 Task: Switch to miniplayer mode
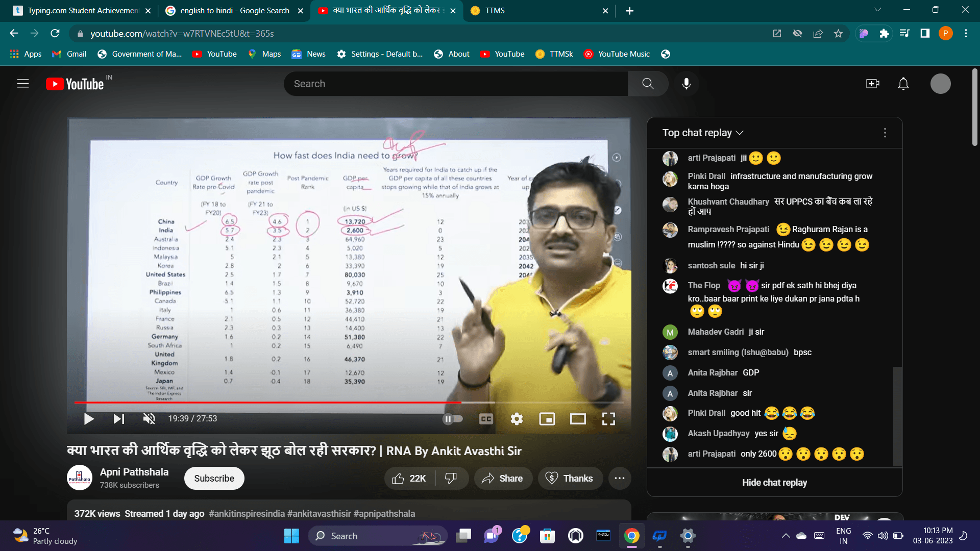pyautogui.click(x=547, y=419)
